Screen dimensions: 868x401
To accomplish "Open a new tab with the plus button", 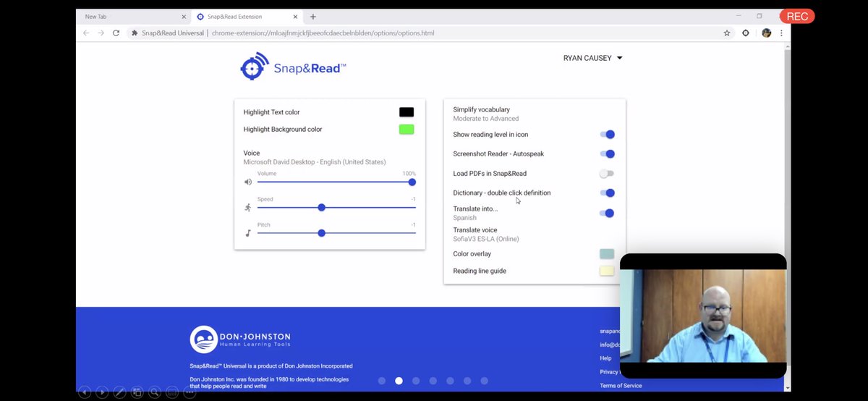I will (313, 17).
